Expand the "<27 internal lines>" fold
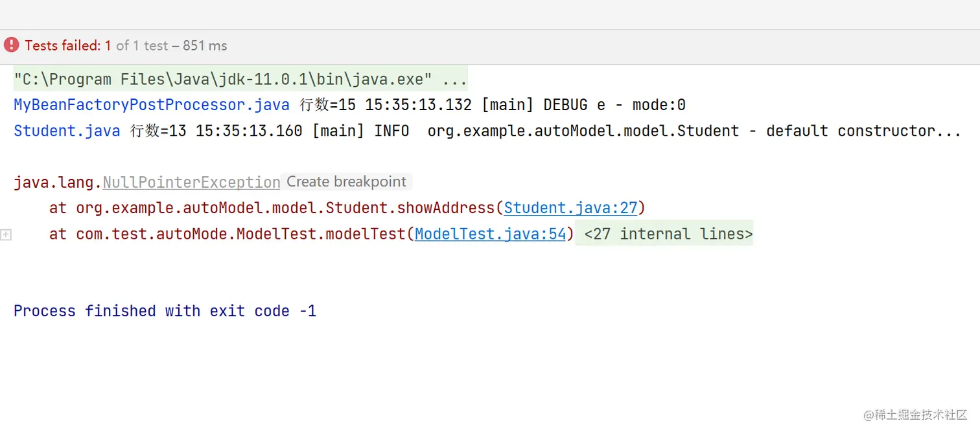 tap(668, 234)
